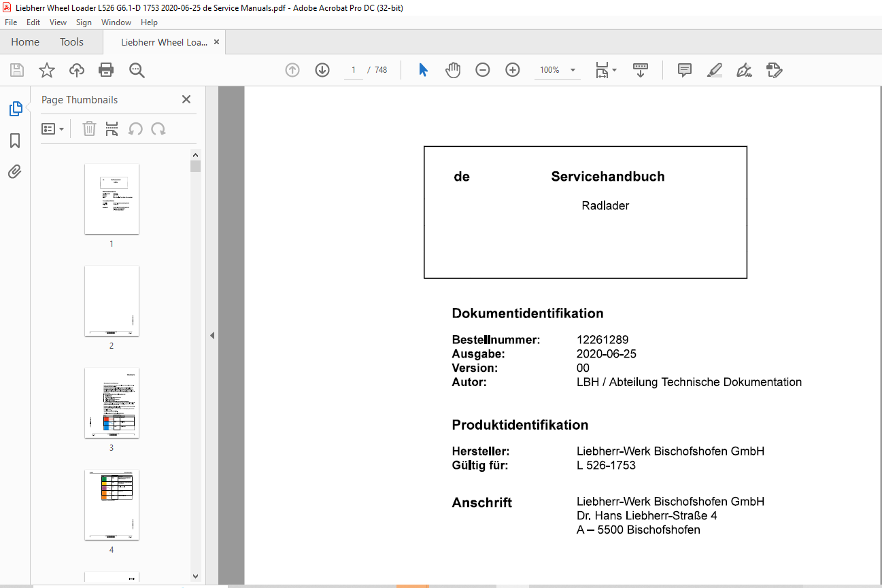
Task: Activate the selection arrow tool
Action: [x=423, y=70]
